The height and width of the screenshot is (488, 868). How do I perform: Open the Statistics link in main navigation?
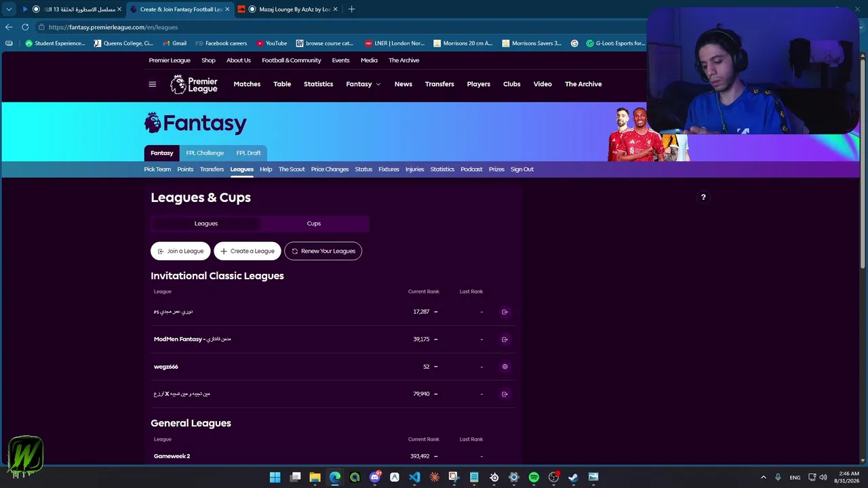click(x=318, y=84)
